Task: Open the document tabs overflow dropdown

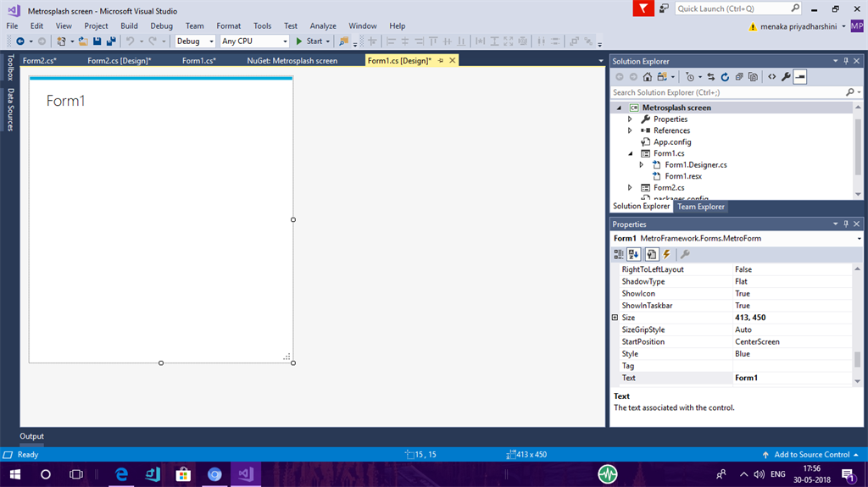Action: [601, 61]
